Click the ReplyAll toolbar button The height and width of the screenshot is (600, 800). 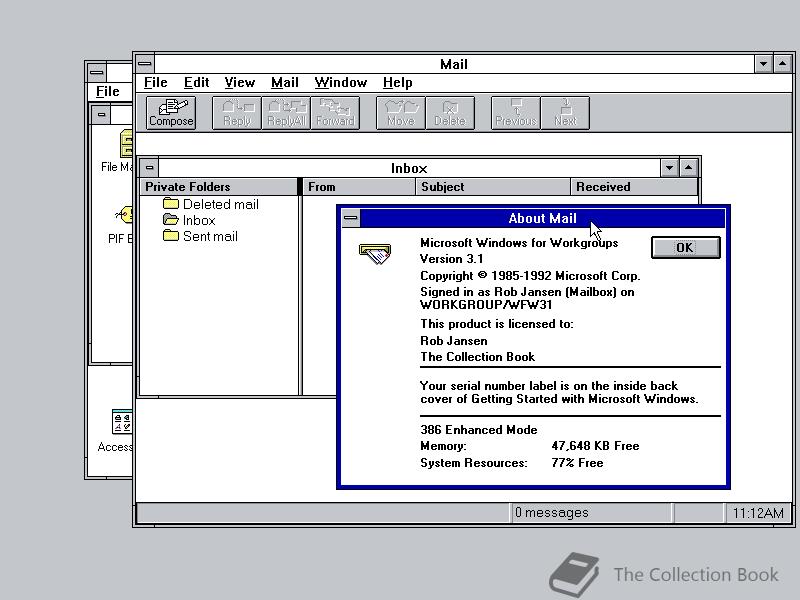[286, 113]
